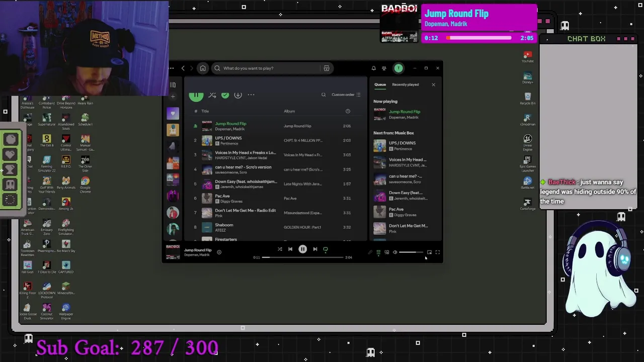Image resolution: width=644 pixels, height=362 pixels.
Task: Toggle saved-to-library green checkmark
Action: pyautogui.click(x=225, y=95)
